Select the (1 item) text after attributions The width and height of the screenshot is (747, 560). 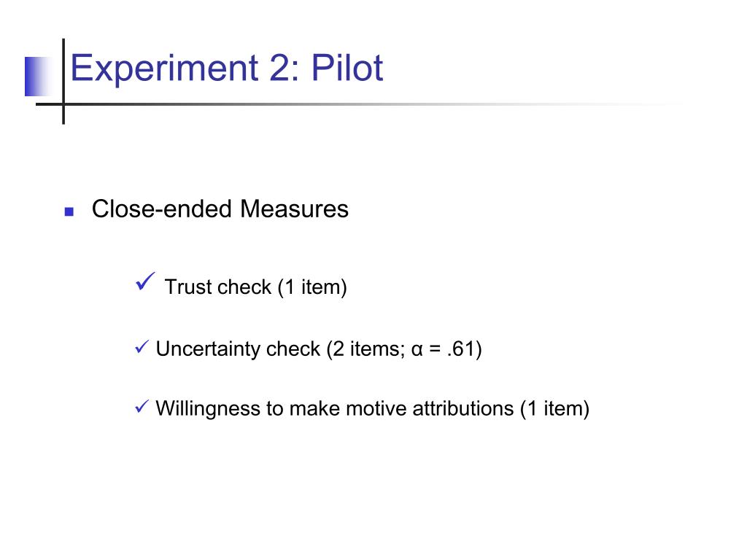(x=554, y=408)
